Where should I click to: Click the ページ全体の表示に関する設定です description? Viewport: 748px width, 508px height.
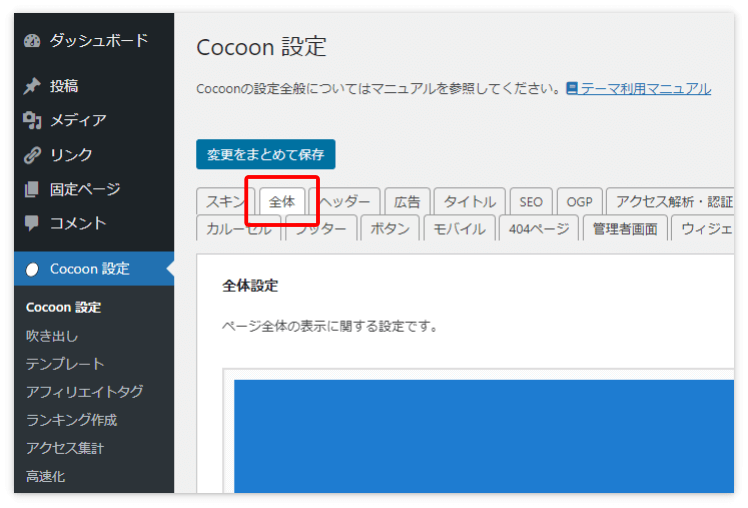(330, 327)
